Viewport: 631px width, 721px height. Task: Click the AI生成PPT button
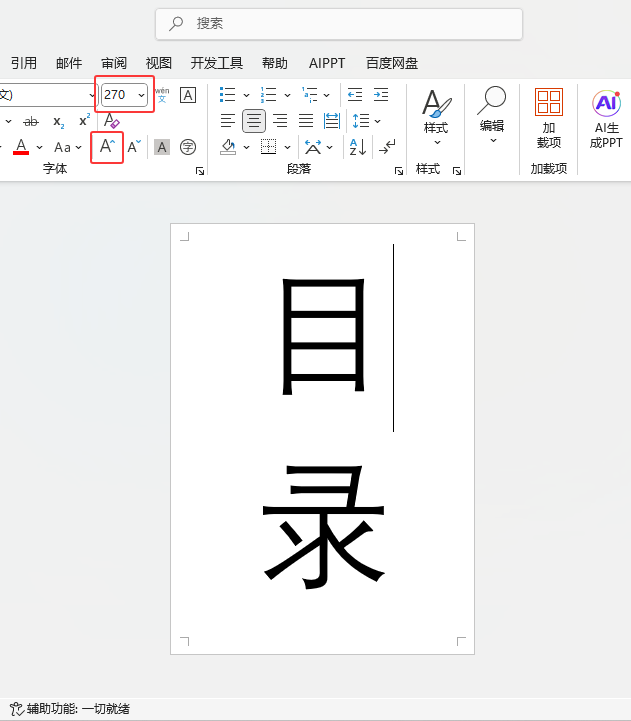tap(606, 119)
